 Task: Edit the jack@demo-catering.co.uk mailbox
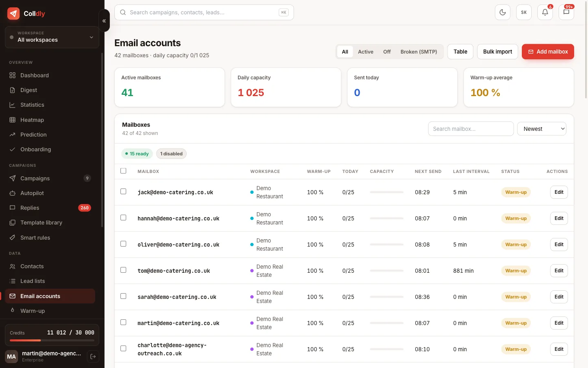click(559, 192)
